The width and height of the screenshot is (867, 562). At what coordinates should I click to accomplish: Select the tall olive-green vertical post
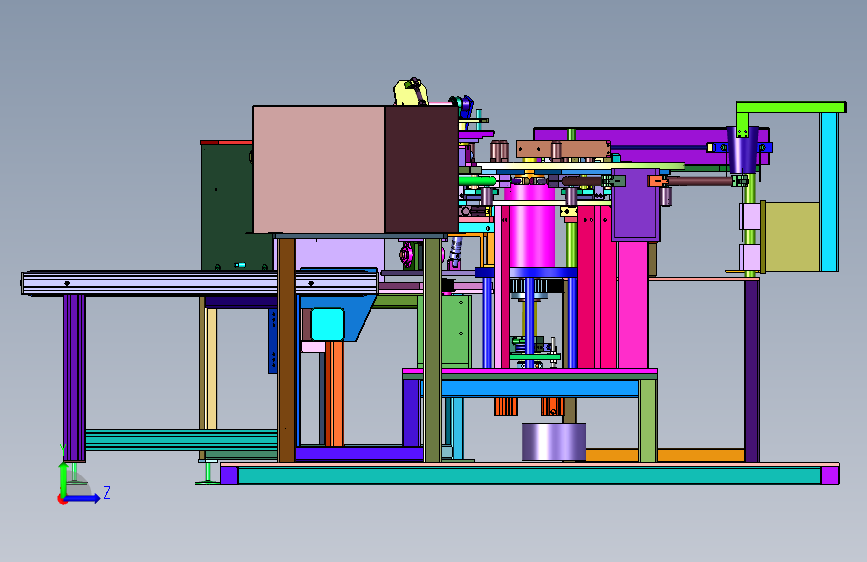tap(432, 350)
